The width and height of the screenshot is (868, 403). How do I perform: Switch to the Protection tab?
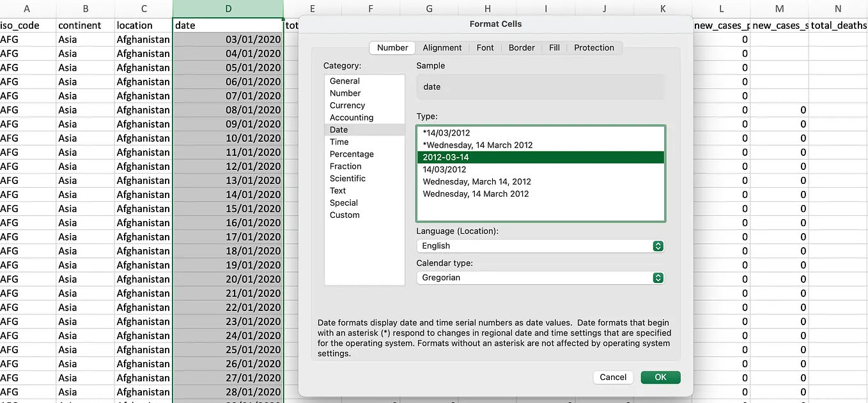[x=594, y=48]
